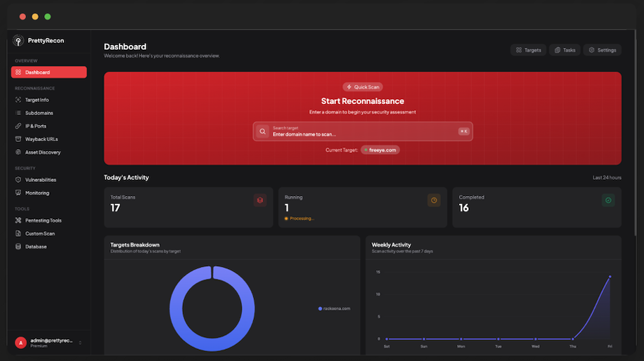Open the Dashboard sidebar item
The width and height of the screenshot is (644, 361).
(x=49, y=72)
